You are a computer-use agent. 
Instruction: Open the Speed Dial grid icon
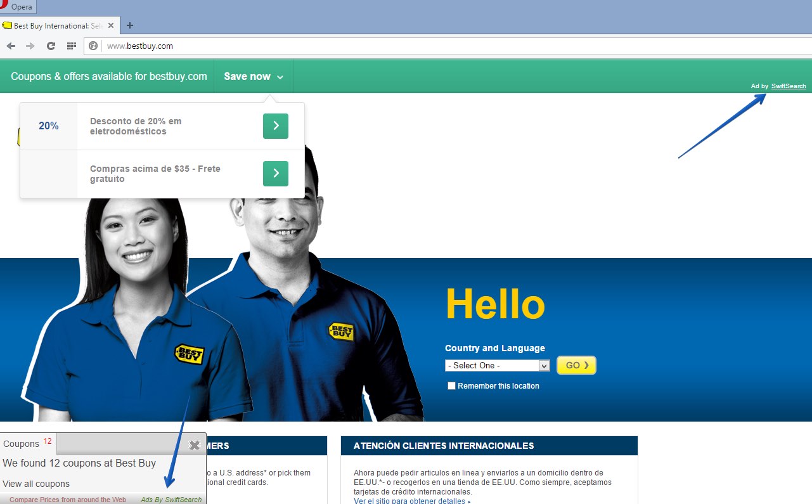(x=72, y=46)
